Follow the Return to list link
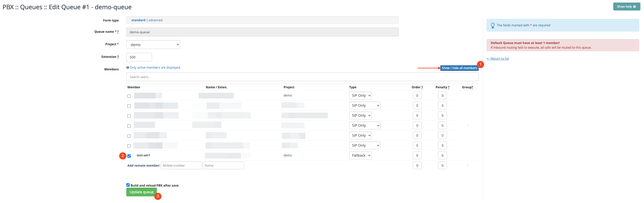The height and width of the screenshot is (203, 644). pyautogui.click(x=498, y=59)
